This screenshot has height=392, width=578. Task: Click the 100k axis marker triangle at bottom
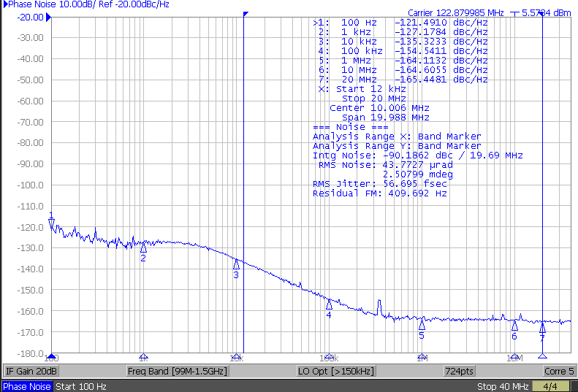[x=329, y=356]
